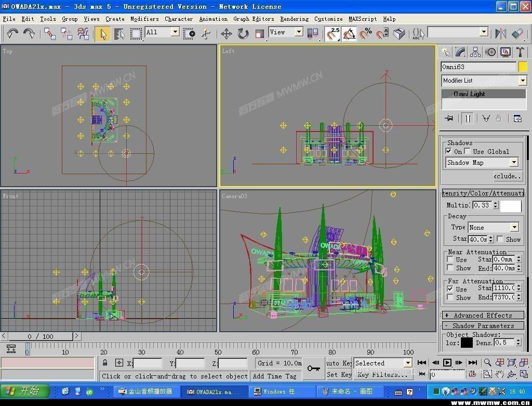Open the Motion command panel tab
Image resolution: width=532 pixels, height=406 pixels.
[x=490, y=52]
